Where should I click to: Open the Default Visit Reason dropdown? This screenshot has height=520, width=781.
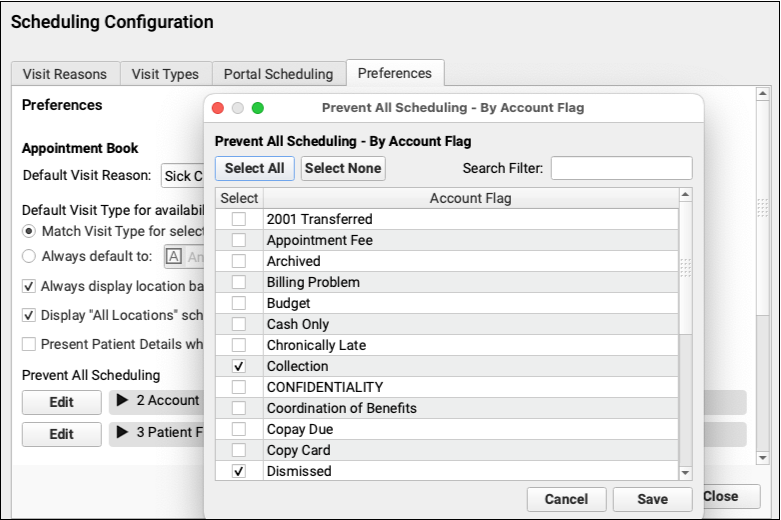pyautogui.click(x=182, y=176)
